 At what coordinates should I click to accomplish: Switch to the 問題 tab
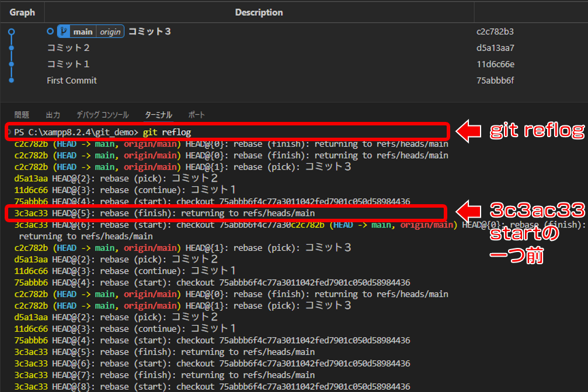[x=22, y=115]
